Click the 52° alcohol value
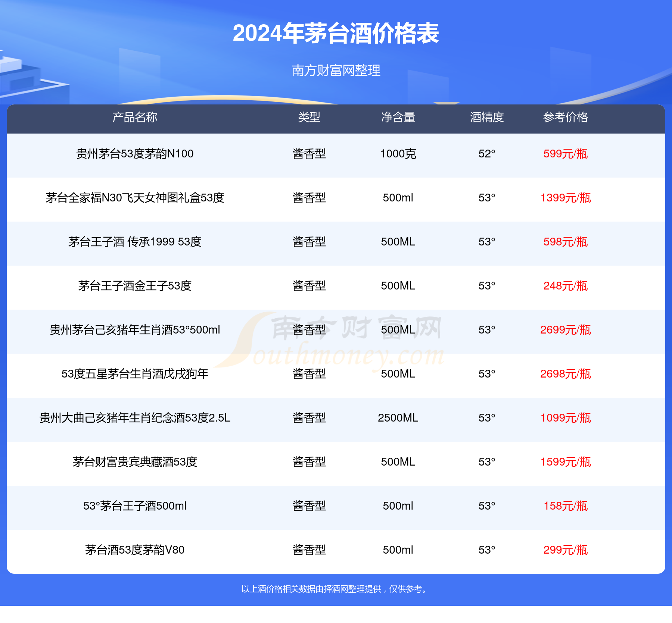 [x=487, y=154]
